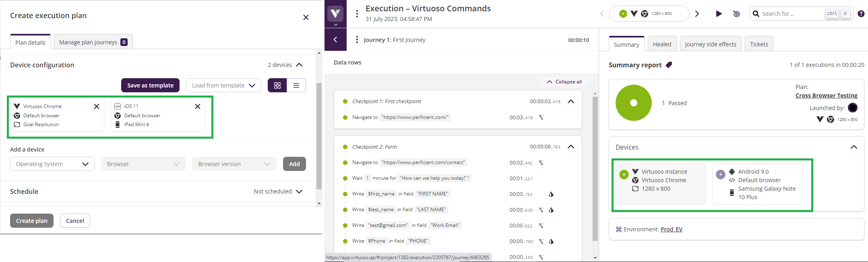The height and width of the screenshot is (262, 868).
Task: Select Journey 1: First journey title
Action: (x=395, y=40)
